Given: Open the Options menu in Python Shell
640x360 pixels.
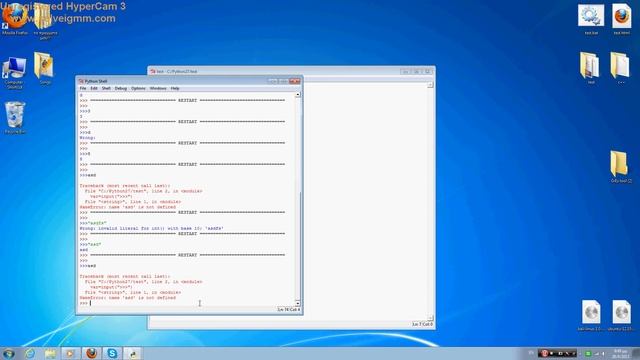Looking at the screenshot, I should pyautogui.click(x=138, y=89).
